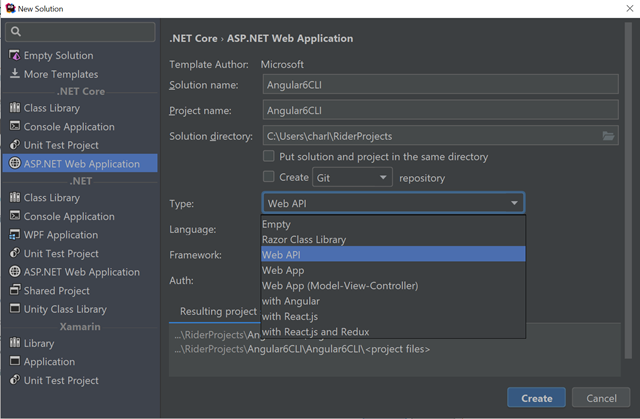Screen dimensions: 640x419
Task: Browse for solution directory folder icon
Action: 608,136
